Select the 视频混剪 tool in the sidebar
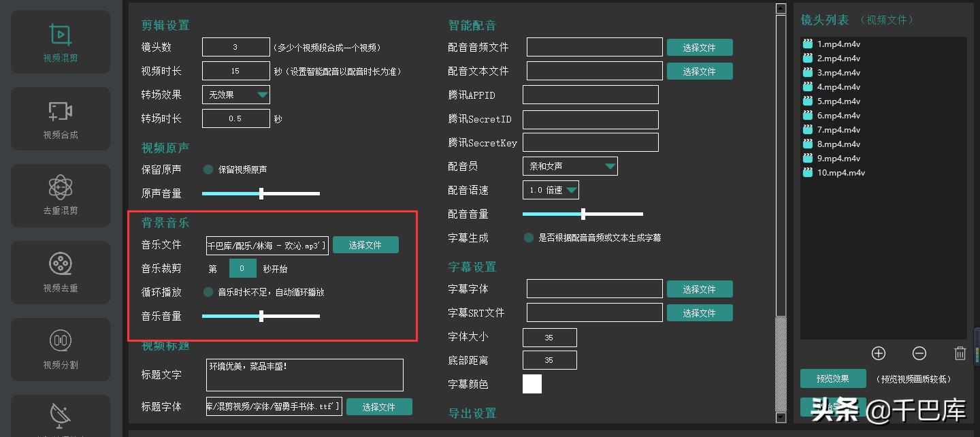The image size is (980, 437). point(60,42)
